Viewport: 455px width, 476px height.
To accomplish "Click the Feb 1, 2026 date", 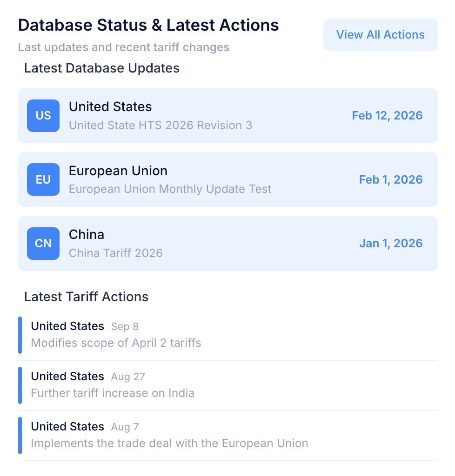I will click(391, 180).
